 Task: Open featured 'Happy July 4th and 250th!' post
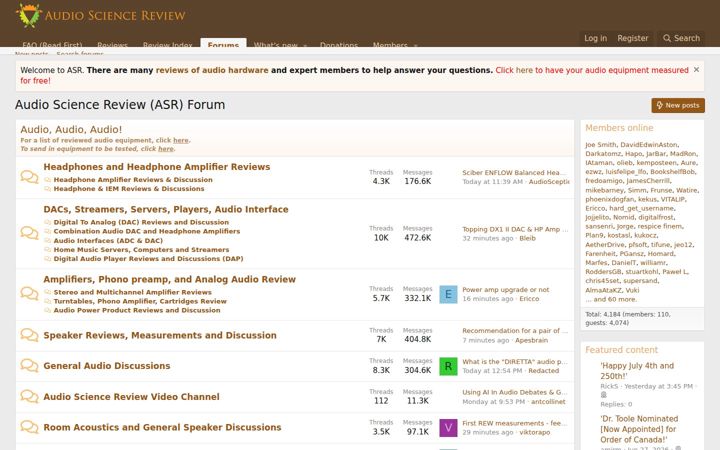pyautogui.click(x=637, y=371)
